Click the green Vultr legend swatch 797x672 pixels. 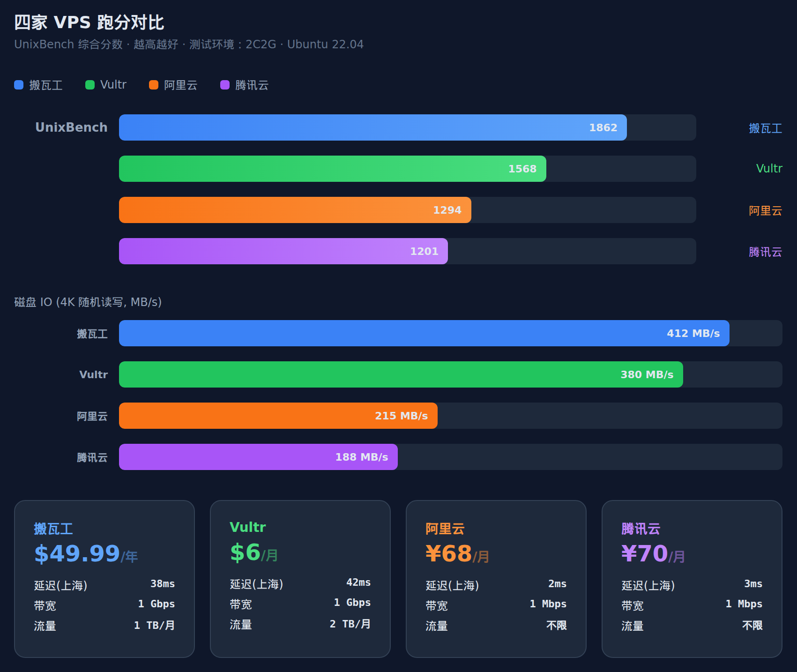pyautogui.click(x=90, y=85)
